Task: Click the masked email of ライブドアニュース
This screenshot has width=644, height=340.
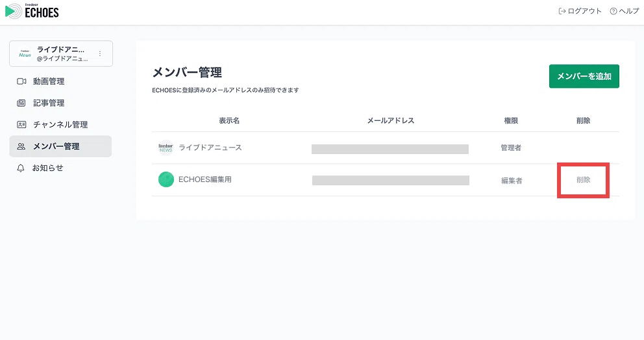Action: point(390,149)
